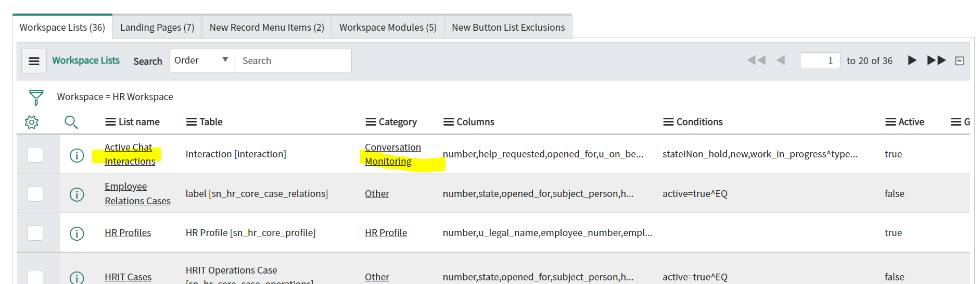
Task: Click the filter funnel icon
Action: [36, 97]
